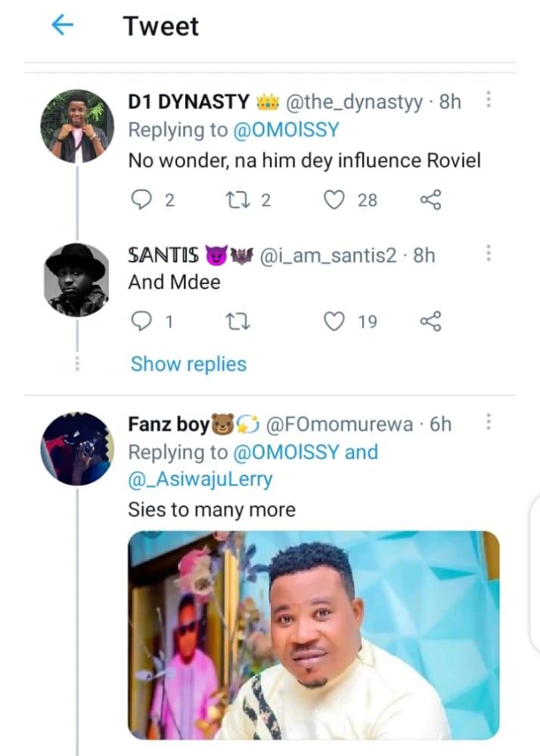Retweet SANTIS's 'And Mdee' tweet

click(237, 322)
